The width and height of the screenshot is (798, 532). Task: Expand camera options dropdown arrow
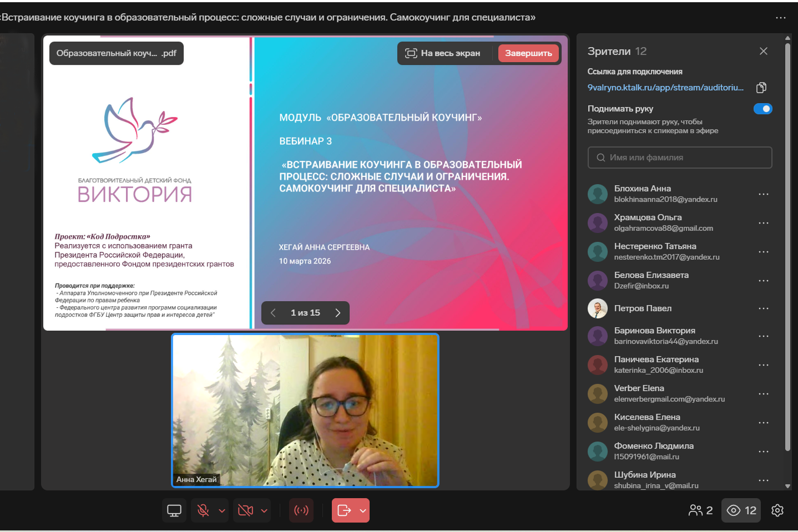[x=264, y=510]
